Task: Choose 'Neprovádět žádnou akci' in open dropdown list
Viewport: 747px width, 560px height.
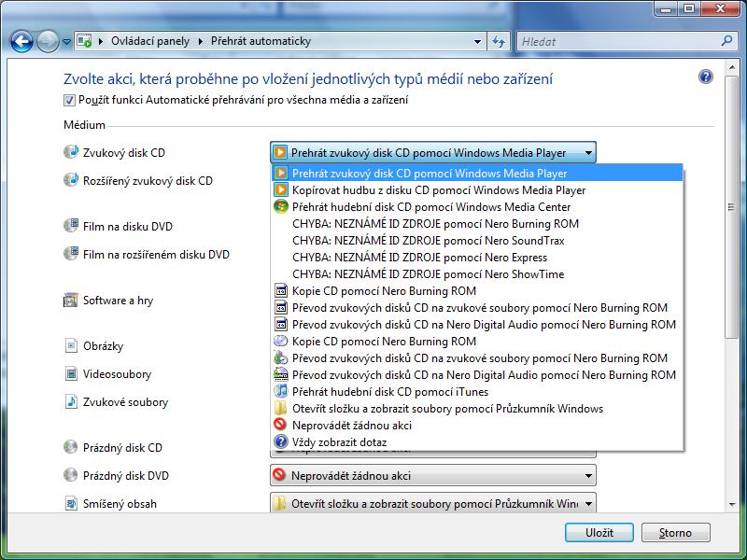Action: click(x=477, y=426)
